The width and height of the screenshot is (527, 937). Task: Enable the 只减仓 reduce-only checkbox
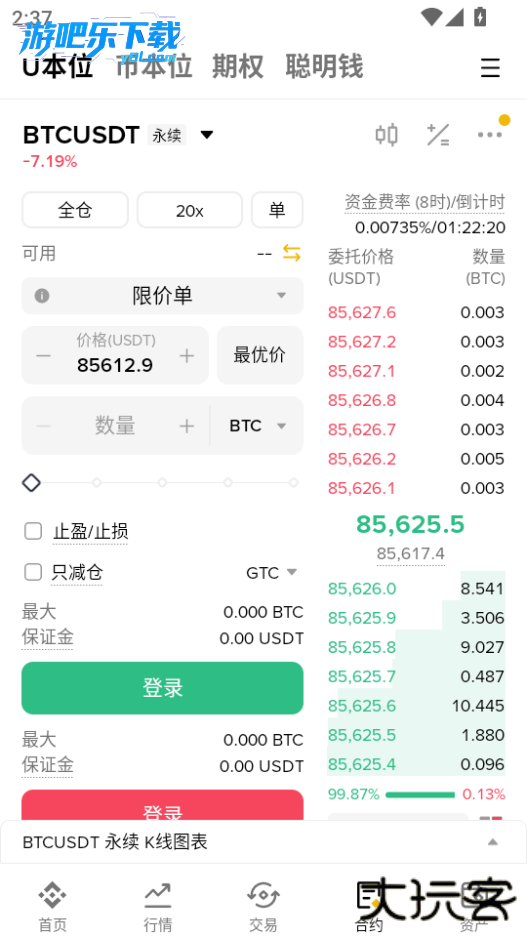33,572
